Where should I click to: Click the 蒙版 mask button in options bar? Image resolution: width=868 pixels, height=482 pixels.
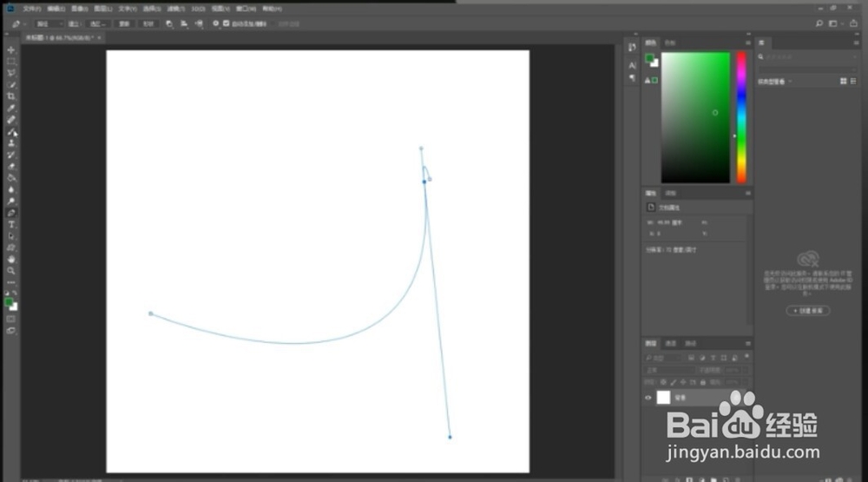point(124,23)
